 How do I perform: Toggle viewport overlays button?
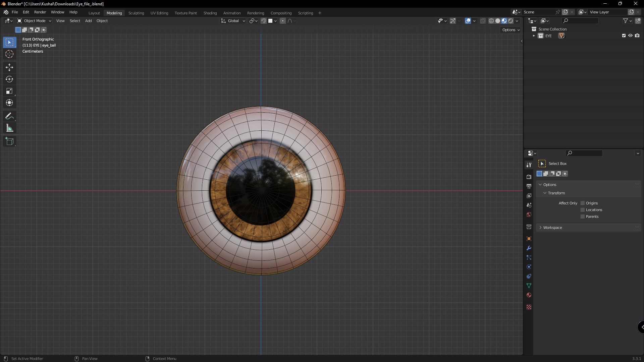[468, 21]
